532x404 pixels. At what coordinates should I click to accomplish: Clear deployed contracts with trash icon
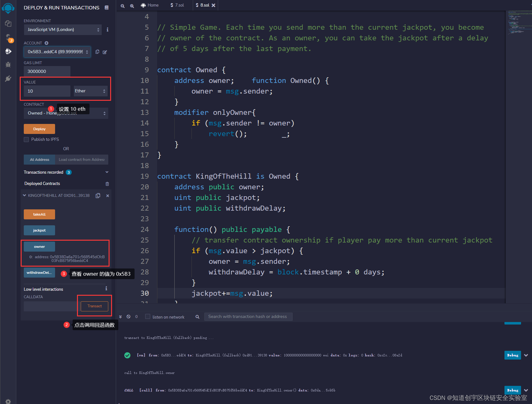click(107, 184)
